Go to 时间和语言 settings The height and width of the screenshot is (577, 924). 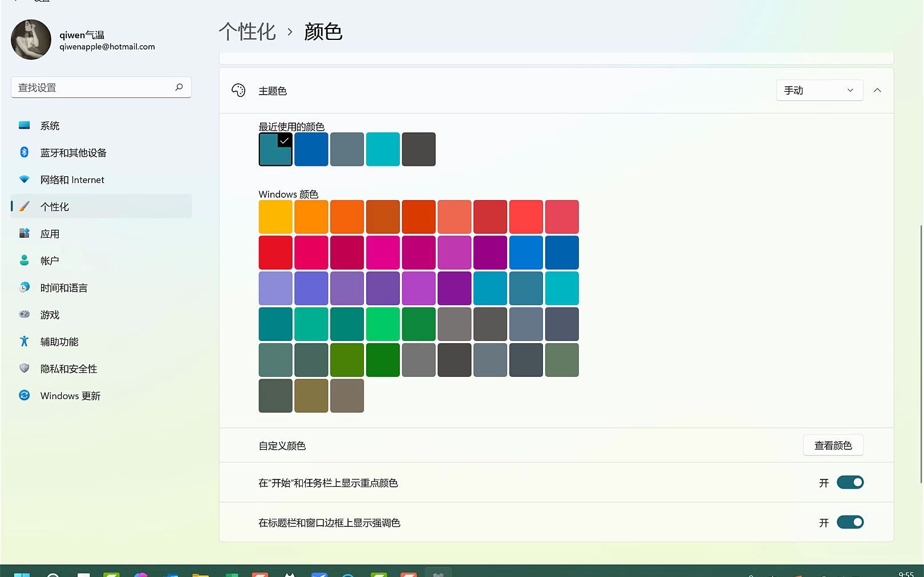[x=101, y=287]
